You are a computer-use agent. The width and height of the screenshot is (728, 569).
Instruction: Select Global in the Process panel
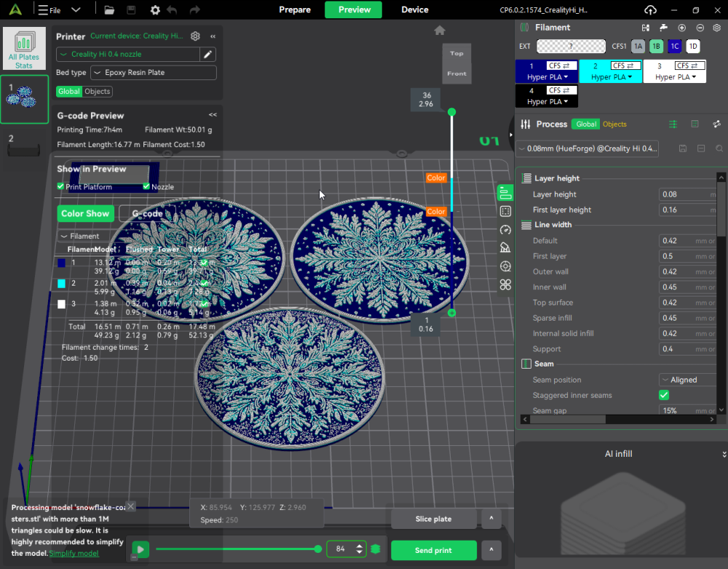click(586, 124)
